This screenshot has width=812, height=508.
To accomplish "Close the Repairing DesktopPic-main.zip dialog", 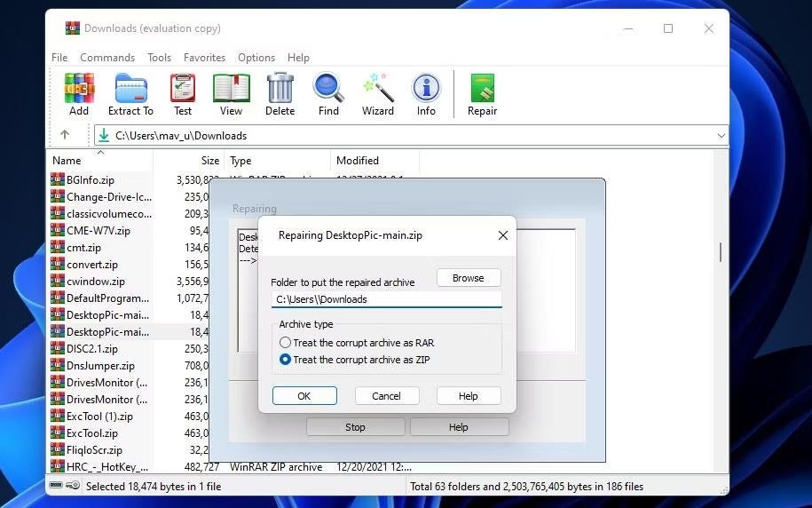I will click(502, 235).
